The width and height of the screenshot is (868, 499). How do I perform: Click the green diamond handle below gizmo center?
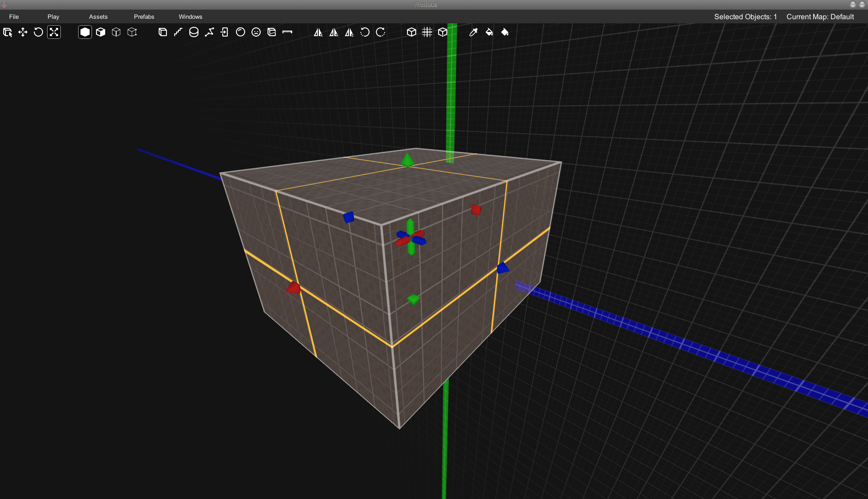pos(413,300)
